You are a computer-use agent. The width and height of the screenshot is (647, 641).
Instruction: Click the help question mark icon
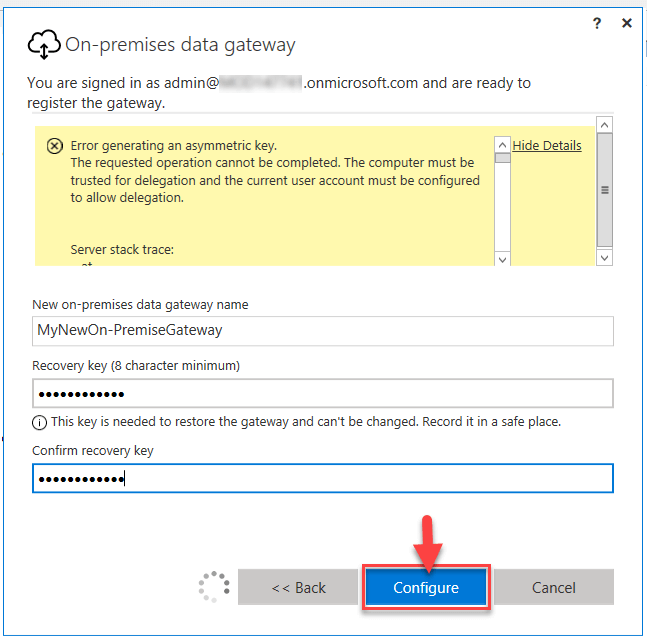pyautogui.click(x=597, y=23)
